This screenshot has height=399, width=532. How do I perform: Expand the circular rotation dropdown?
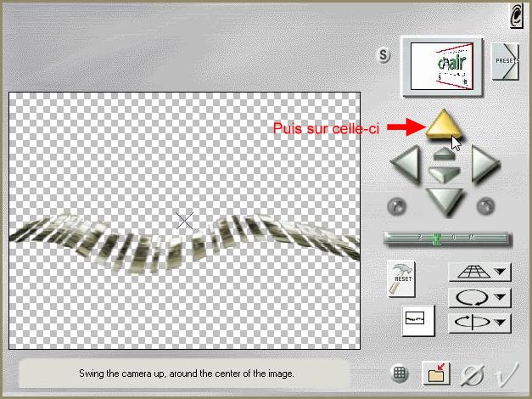coord(479,297)
